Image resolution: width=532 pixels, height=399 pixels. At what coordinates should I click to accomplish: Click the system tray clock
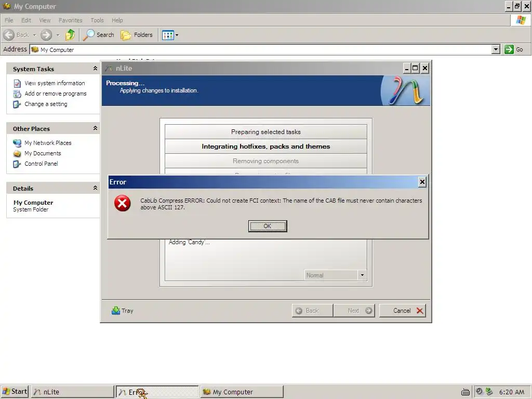click(512, 392)
